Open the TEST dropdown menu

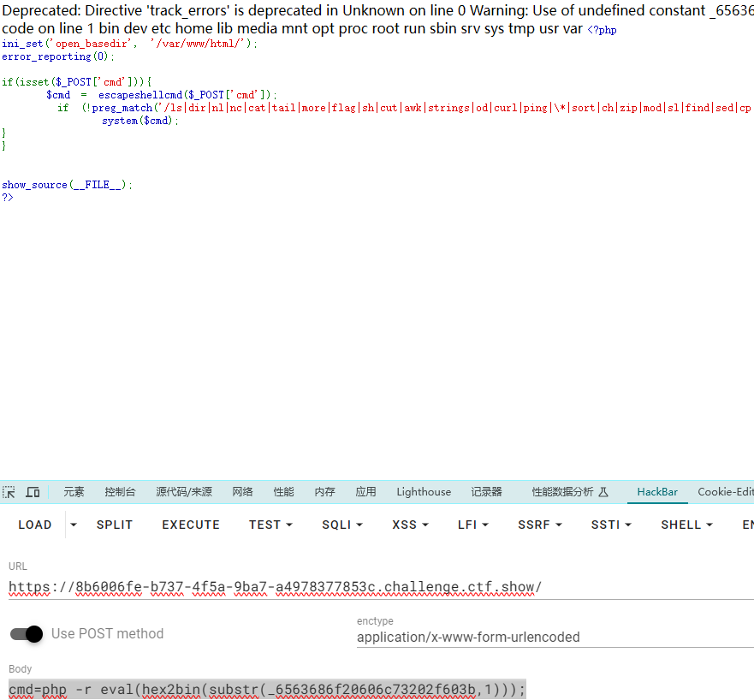[270, 525]
